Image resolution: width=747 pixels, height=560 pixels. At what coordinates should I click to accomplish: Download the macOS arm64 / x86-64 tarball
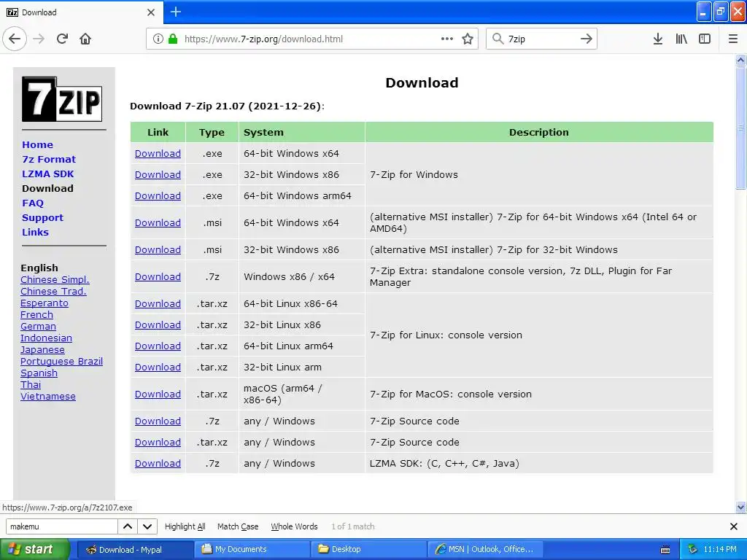coord(158,394)
